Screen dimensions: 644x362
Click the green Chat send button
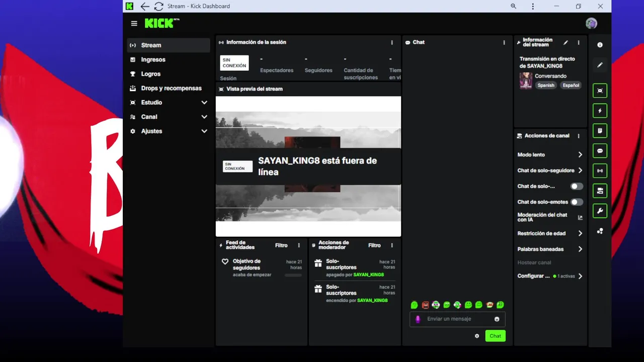click(495, 336)
